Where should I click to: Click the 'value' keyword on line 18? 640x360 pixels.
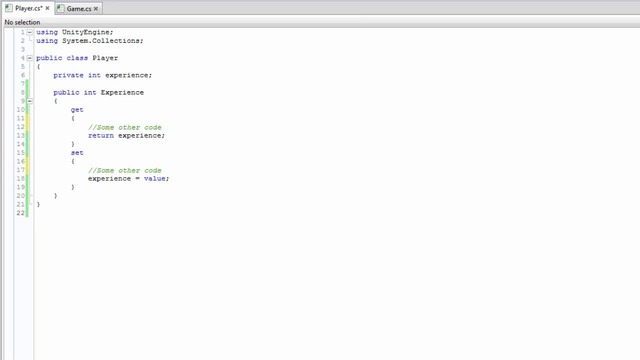coord(155,178)
